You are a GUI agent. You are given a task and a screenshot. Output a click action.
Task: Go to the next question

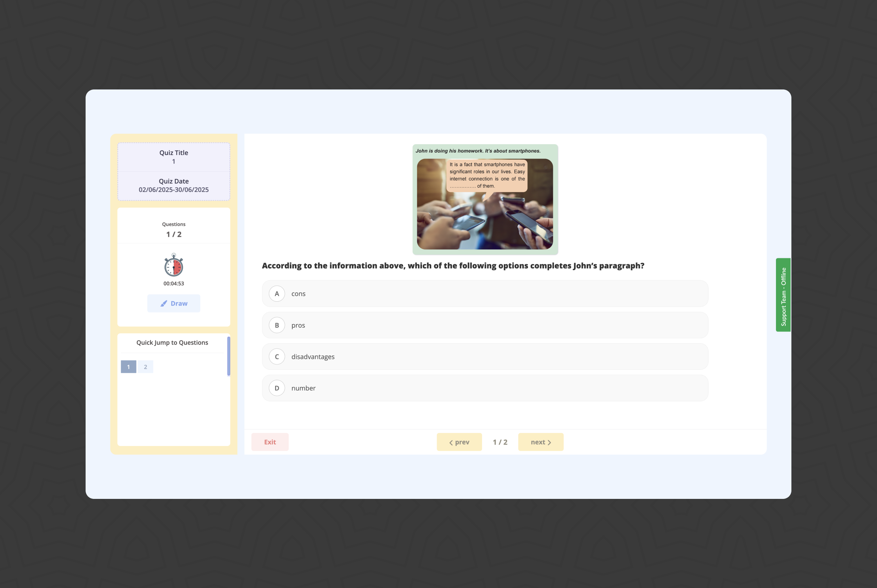point(541,442)
